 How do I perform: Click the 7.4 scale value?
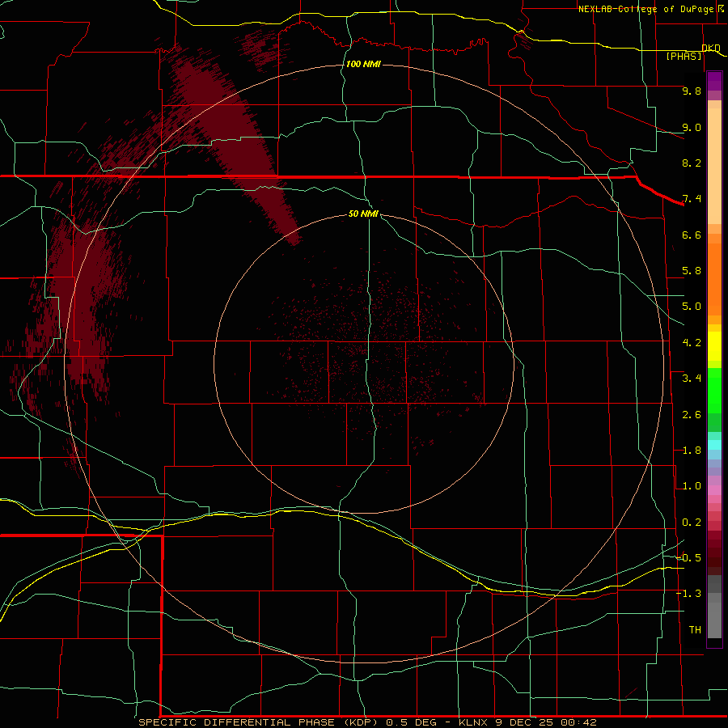point(692,199)
